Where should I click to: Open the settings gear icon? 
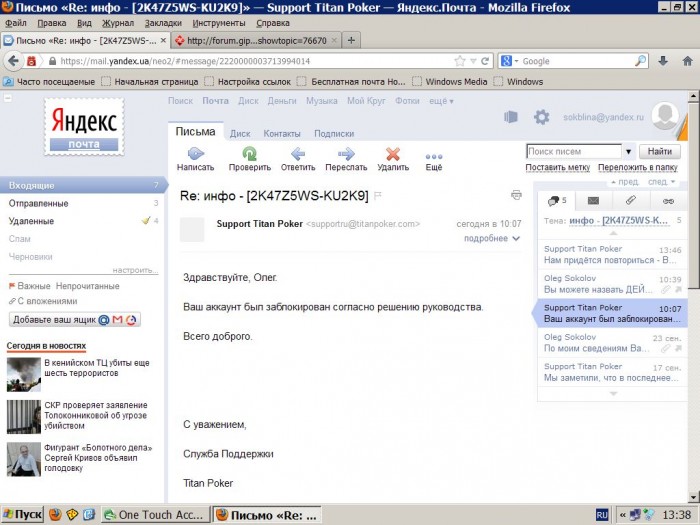(x=542, y=117)
